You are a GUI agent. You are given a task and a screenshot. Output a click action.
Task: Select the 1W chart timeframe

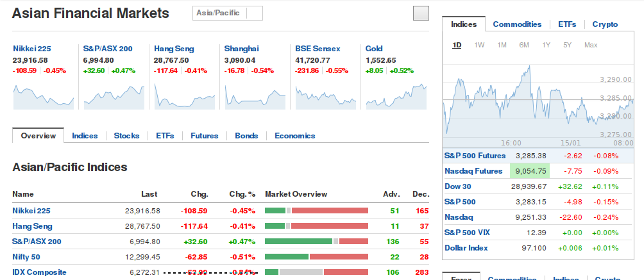[479, 45]
